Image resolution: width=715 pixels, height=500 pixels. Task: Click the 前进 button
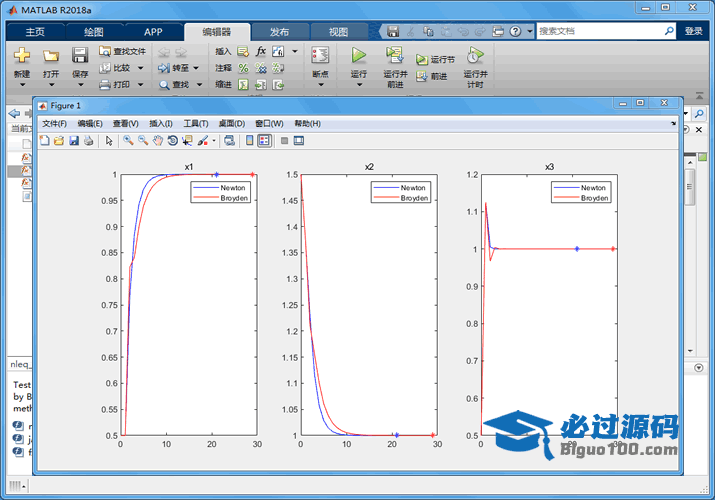pos(431,77)
